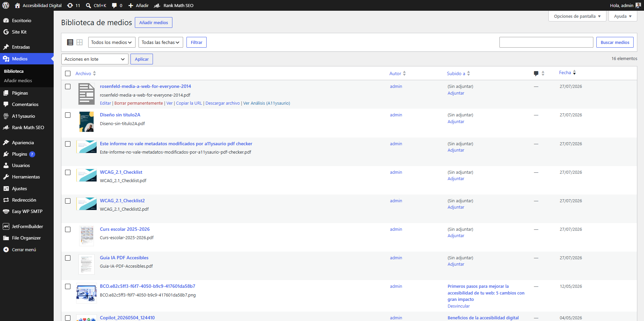Click the Buscar medios button
Viewport: 644px width, 321px height.
tap(615, 42)
